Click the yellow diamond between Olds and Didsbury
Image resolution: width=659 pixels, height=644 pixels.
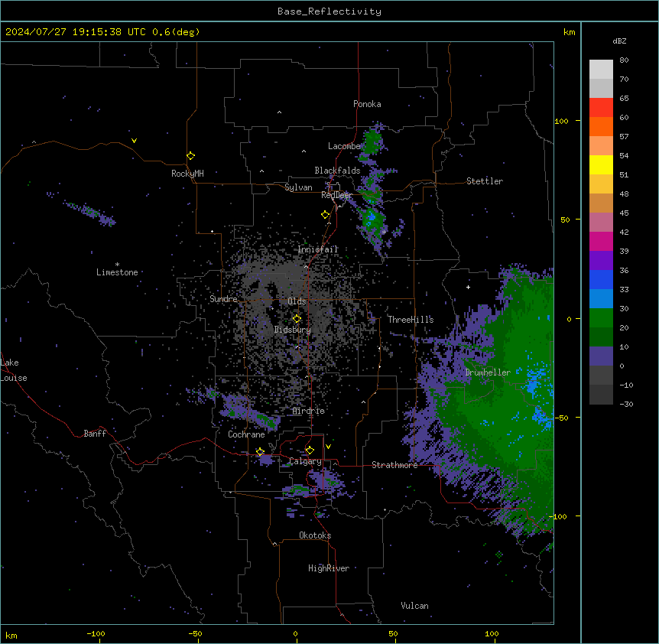(x=297, y=319)
